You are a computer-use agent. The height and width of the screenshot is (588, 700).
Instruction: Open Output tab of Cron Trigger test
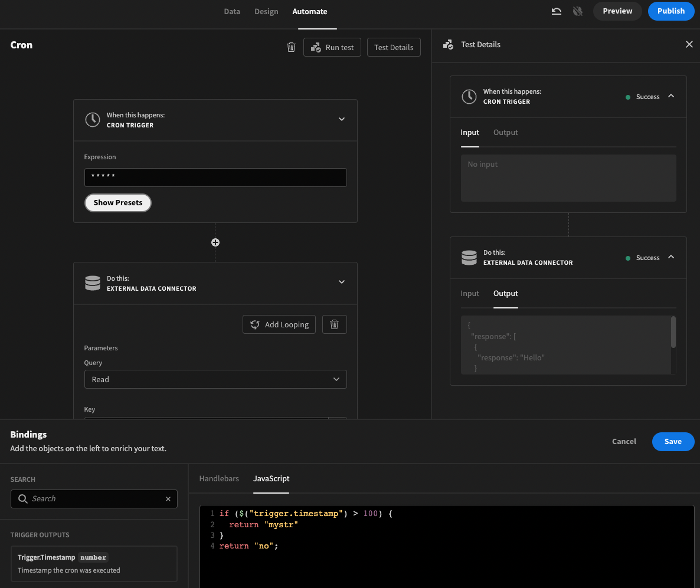click(505, 133)
